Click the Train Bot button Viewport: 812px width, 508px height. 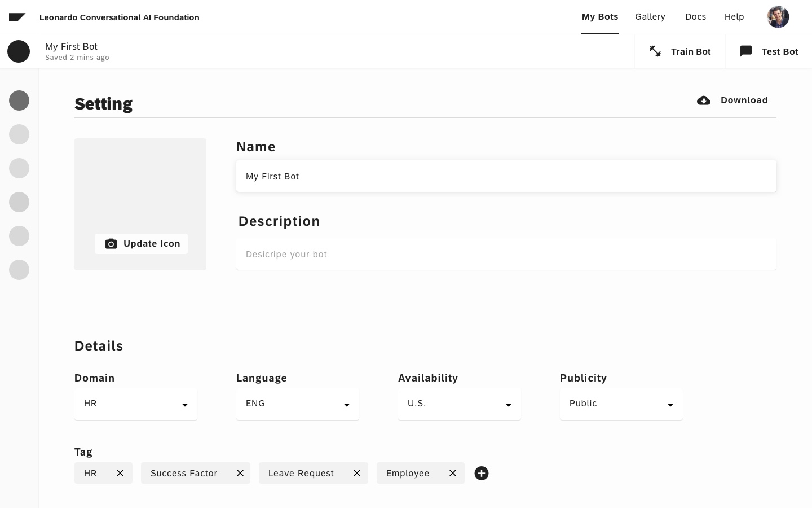(x=679, y=51)
